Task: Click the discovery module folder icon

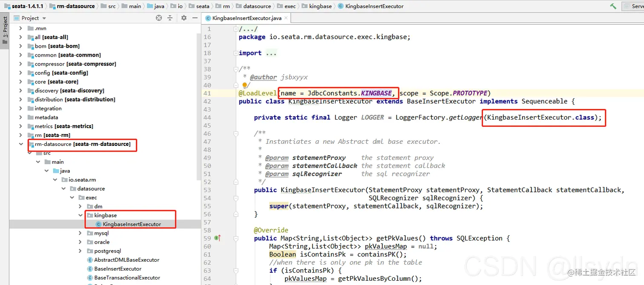Action: coord(31,91)
